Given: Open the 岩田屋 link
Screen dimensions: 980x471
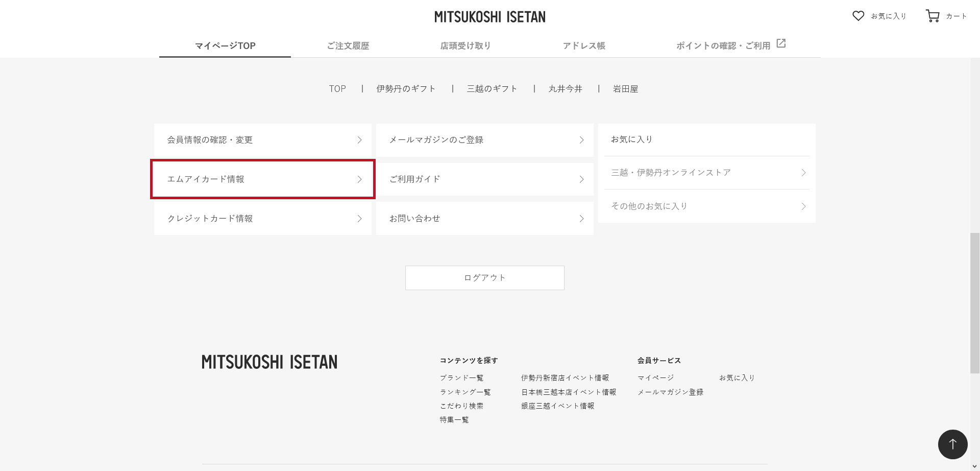Looking at the screenshot, I should [x=625, y=89].
